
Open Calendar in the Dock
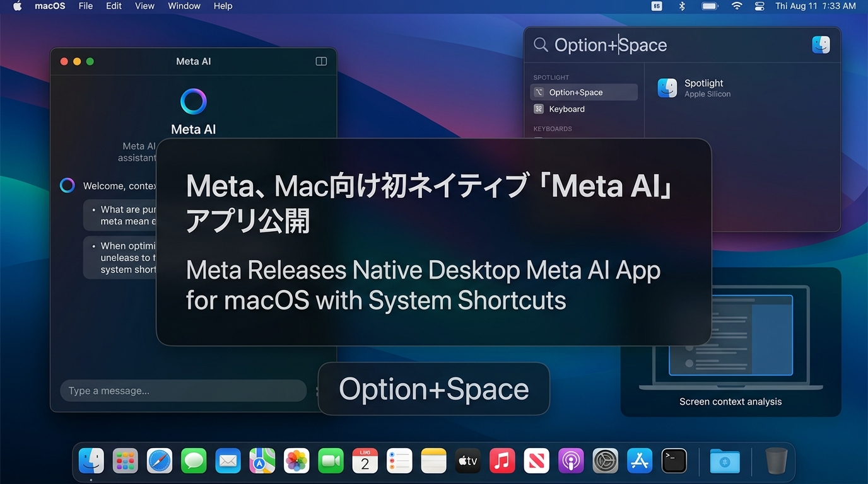tap(365, 461)
